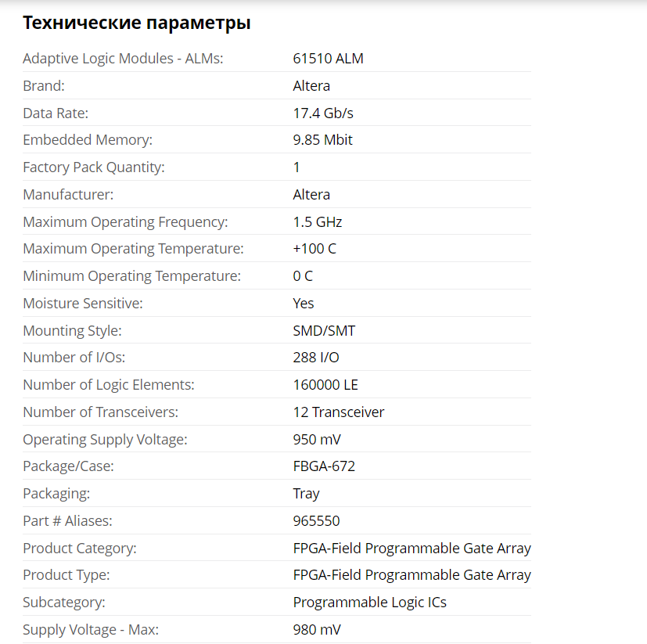The width and height of the screenshot is (647, 644).
Task: Select the 288 I/O value
Action: [x=316, y=358]
